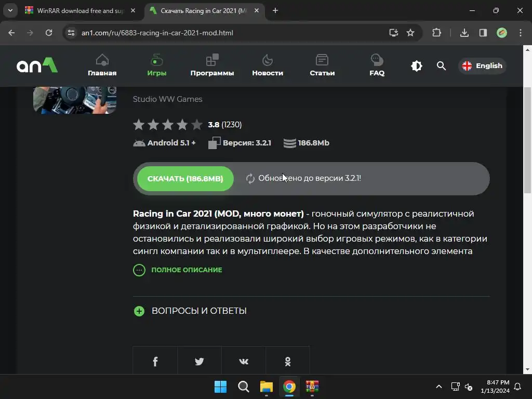Image resolution: width=532 pixels, height=399 pixels.
Task: Show hidden system tray icons
Action: pos(438,387)
